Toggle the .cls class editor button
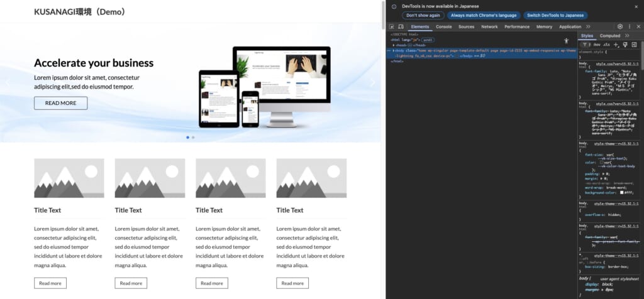 606,45
